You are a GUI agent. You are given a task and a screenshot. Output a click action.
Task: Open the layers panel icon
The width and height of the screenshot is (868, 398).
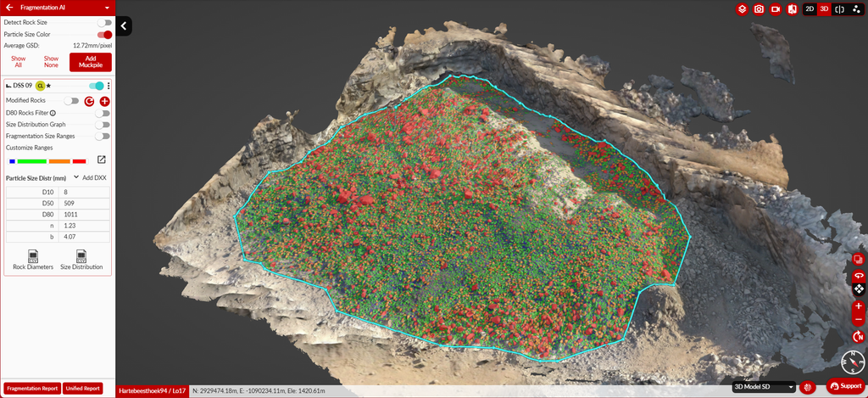click(x=742, y=8)
